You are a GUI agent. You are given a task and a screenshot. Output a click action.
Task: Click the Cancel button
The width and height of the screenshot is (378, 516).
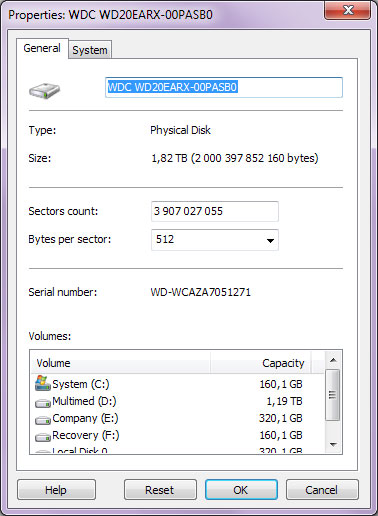click(x=322, y=490)
